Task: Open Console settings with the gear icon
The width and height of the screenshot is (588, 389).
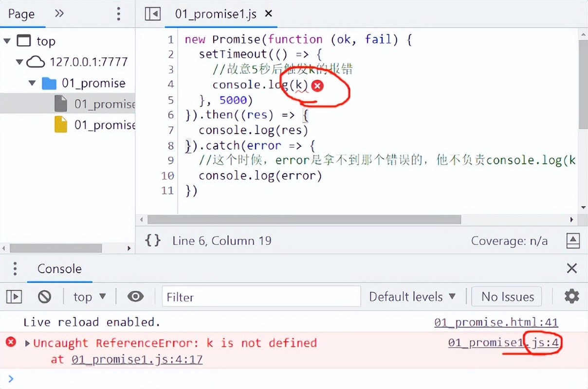Action: [571, 296]
